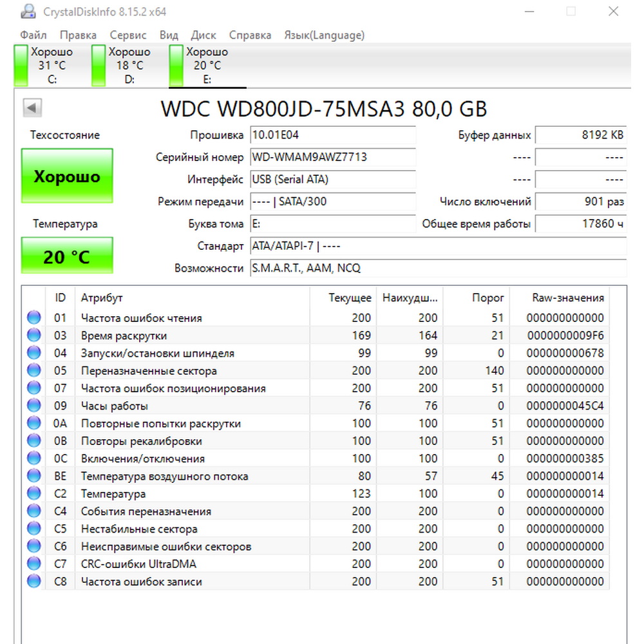Click status orb for attribute 03 spin-up time
Viewport: 644px width, 644px height.
[34, 335]
